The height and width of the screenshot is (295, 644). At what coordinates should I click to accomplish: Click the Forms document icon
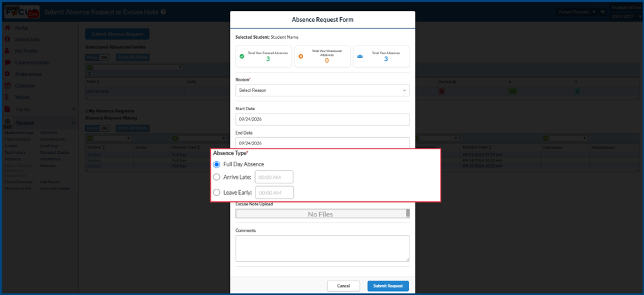click(x=7, y=109)
